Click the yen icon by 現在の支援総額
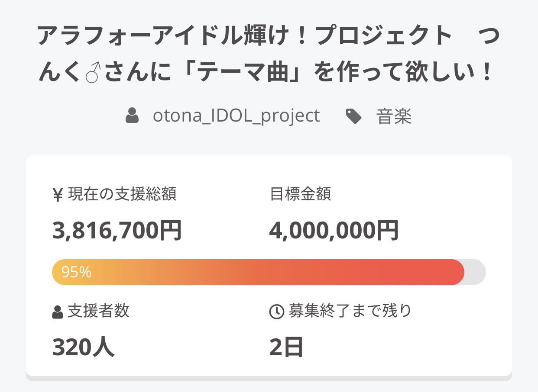The width and height of the screenshot is (538, 392). coord(58,195)
